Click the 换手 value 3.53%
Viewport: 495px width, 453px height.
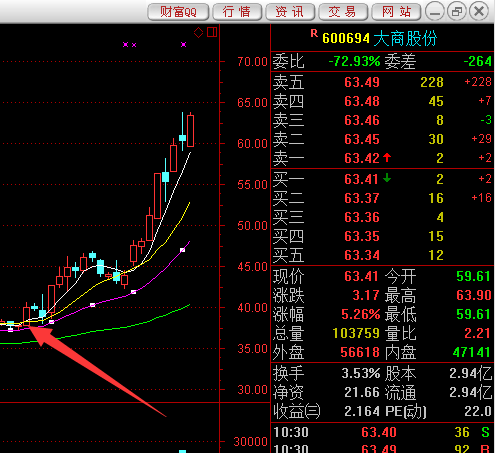click(361, 373)
